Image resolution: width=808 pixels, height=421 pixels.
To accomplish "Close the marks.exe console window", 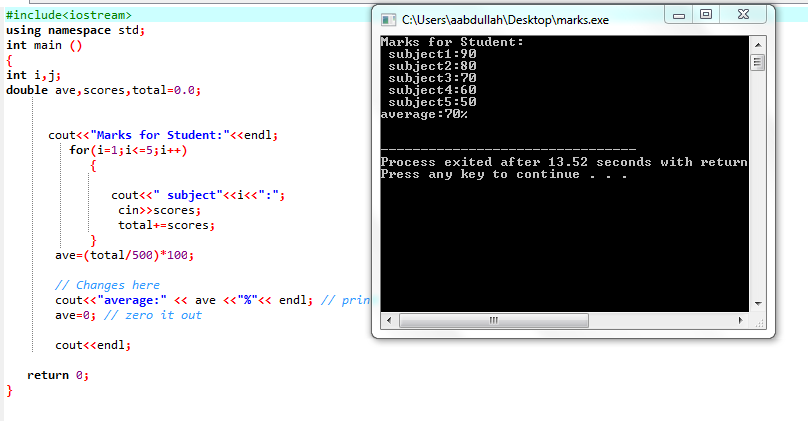I will pos(743,15).
